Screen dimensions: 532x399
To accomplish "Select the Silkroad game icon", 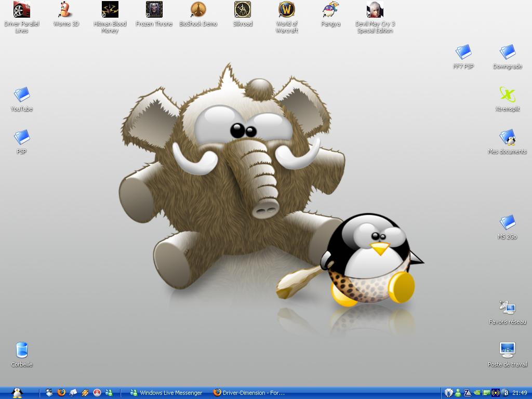I will (242, 10).
